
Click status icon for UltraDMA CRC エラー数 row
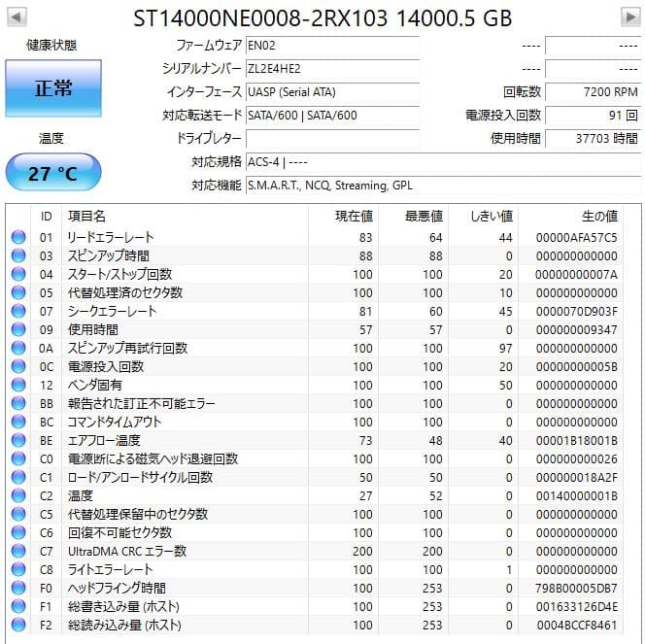(x=18, y=551)
